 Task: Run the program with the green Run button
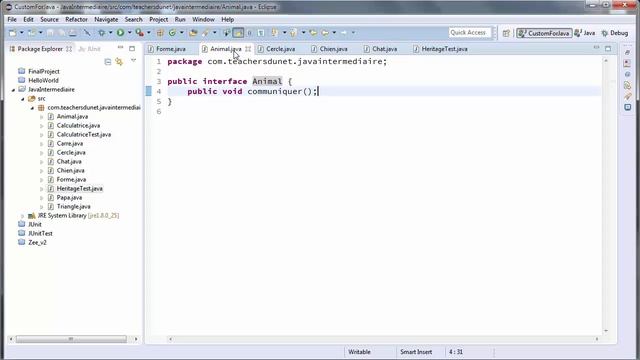[120, 33]
